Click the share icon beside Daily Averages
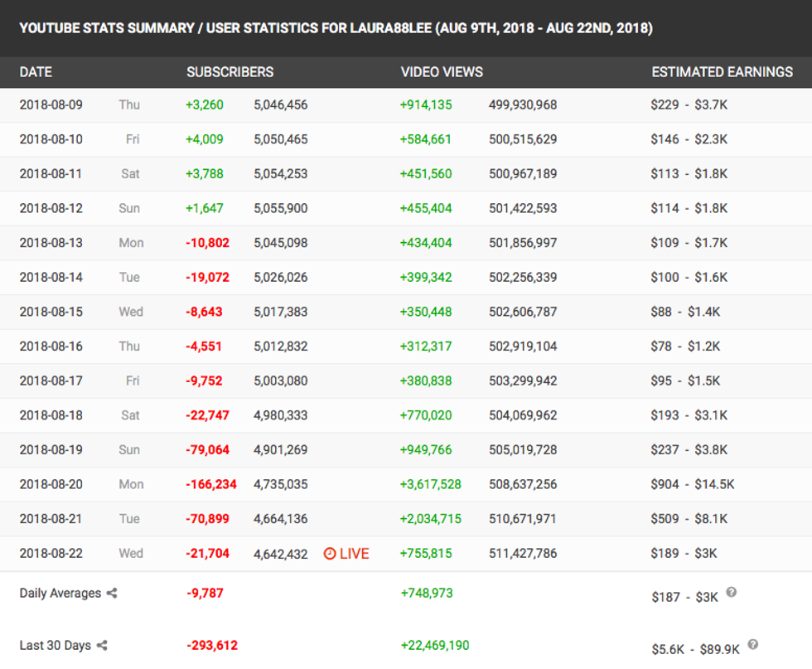 click(112, 594)
